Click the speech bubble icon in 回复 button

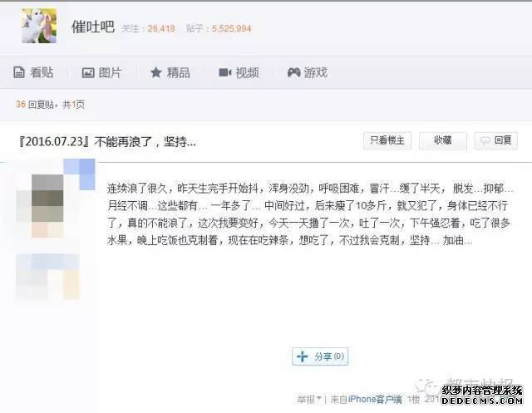[485, 140]
